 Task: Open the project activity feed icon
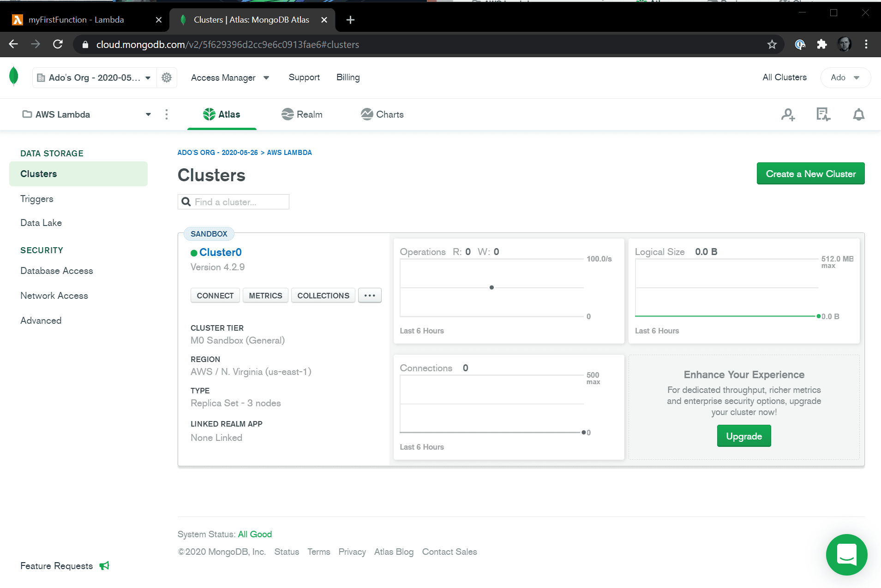823,114
